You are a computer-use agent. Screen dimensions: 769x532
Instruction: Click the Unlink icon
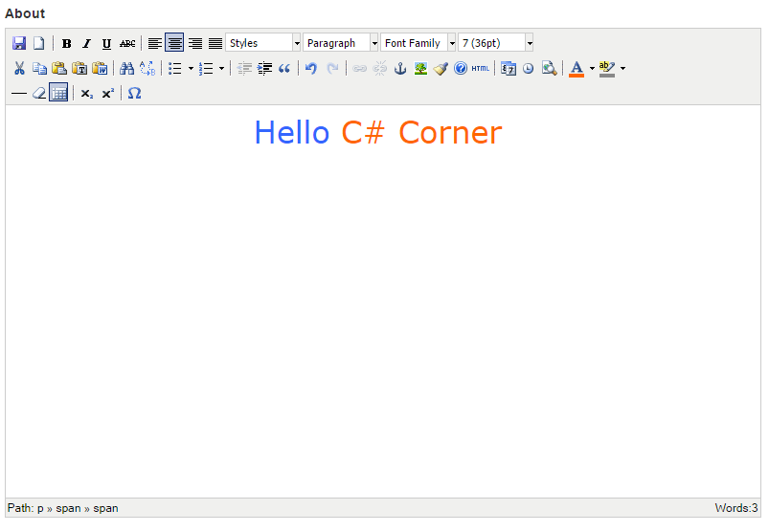pos(379,68)
